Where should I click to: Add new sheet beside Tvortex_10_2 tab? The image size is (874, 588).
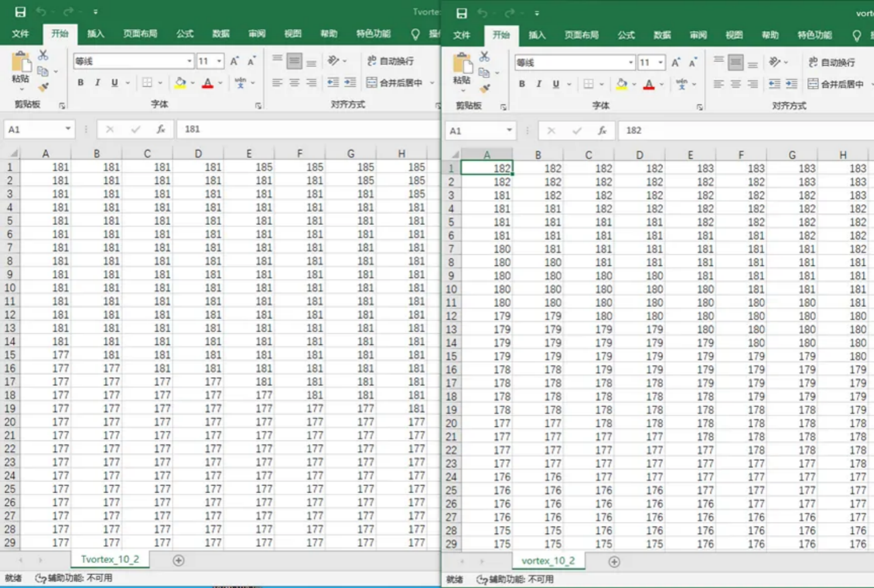[x=179, y=560]
